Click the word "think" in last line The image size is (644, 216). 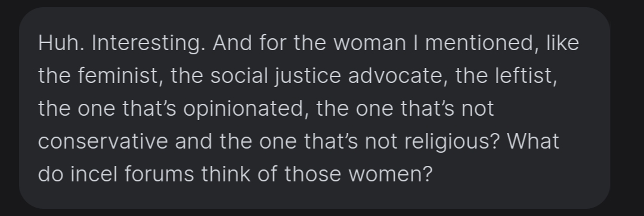coord(226,174)
